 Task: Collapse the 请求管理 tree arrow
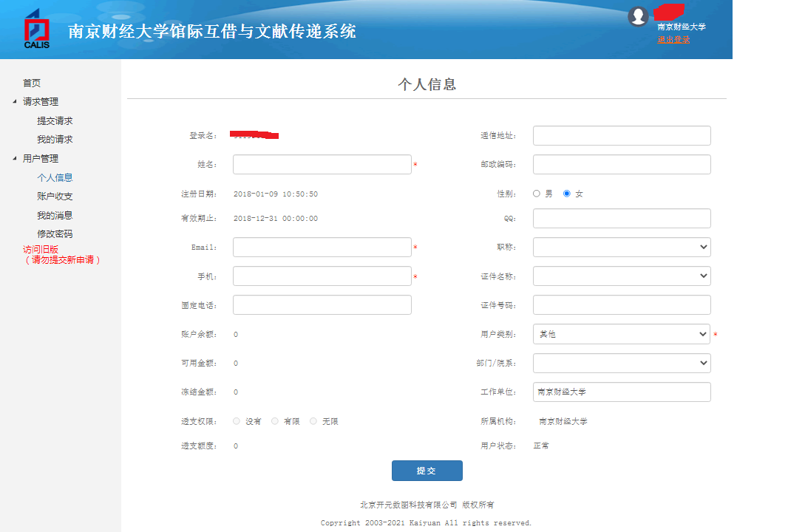click(15, 101)
